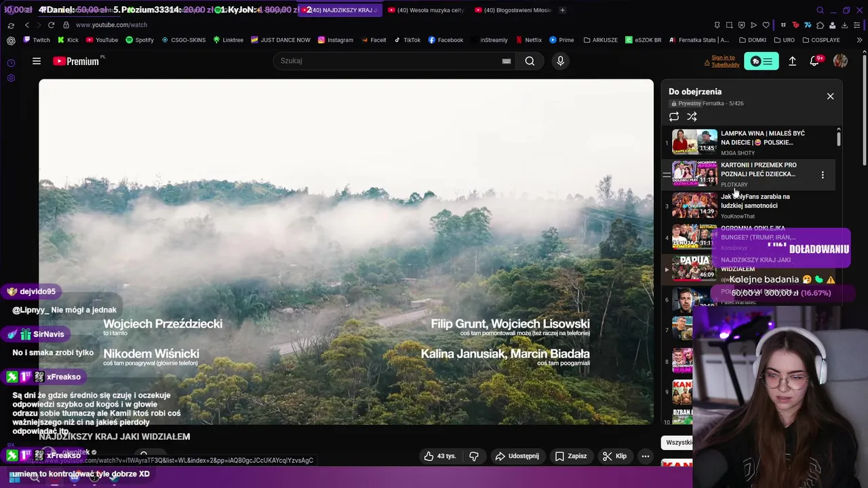Select the NAJDZIKSZY KRAJ browser tab
This screenshot has width=868, height=488.
pos(339,10)
